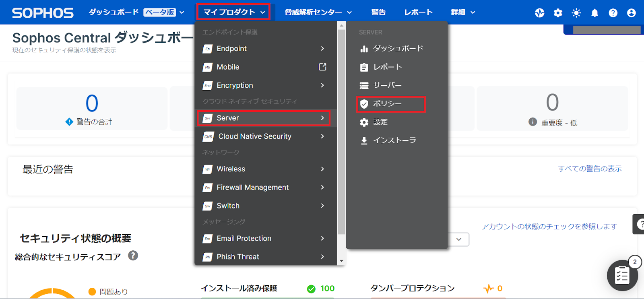Open the threat health heartbeat icon
The image size is (644, 299).
(x=540, y=13)
